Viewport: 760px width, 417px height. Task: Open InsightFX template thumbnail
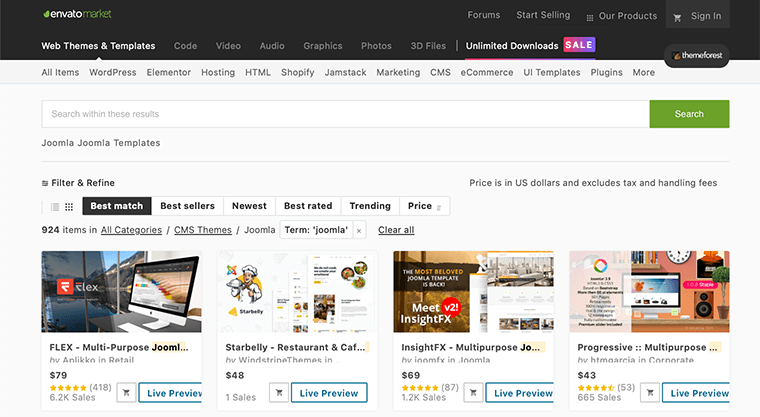click(473, 291)
